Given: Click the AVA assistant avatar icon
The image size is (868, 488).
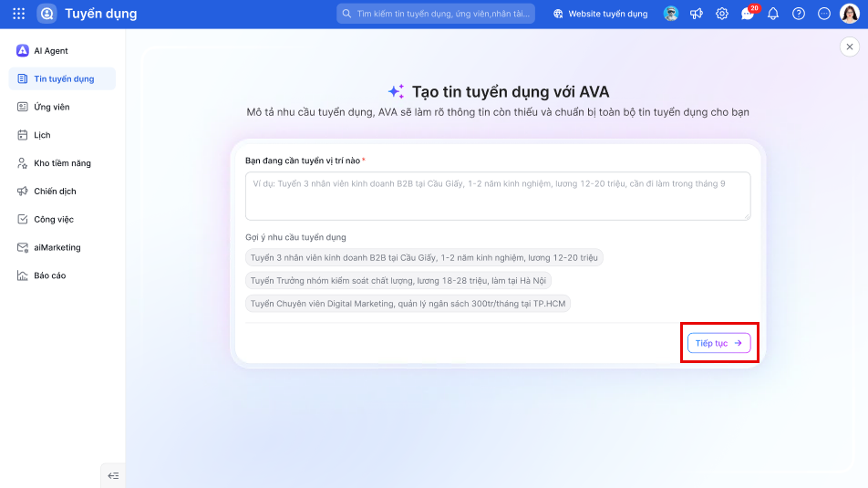Looking at the screenshot, I should click(671, 14).
